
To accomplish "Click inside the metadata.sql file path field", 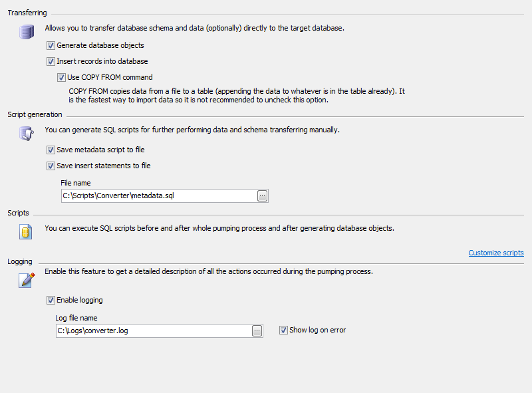I will (153, 196).
